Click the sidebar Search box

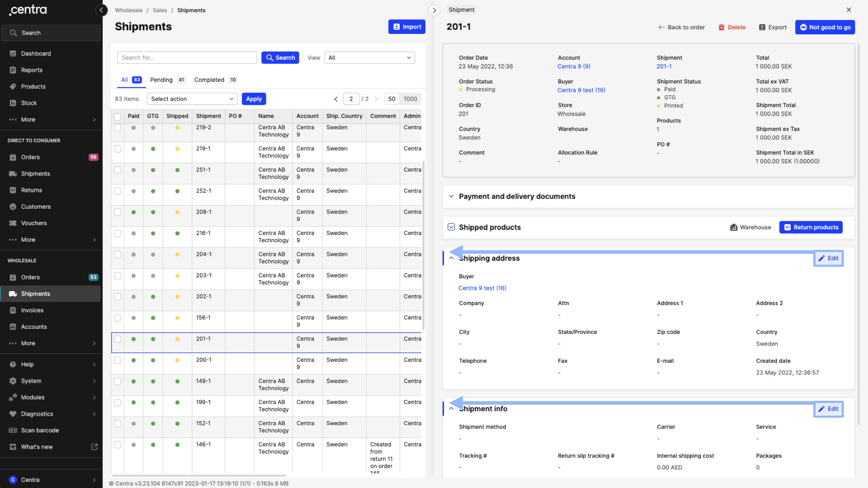[51, 33]
